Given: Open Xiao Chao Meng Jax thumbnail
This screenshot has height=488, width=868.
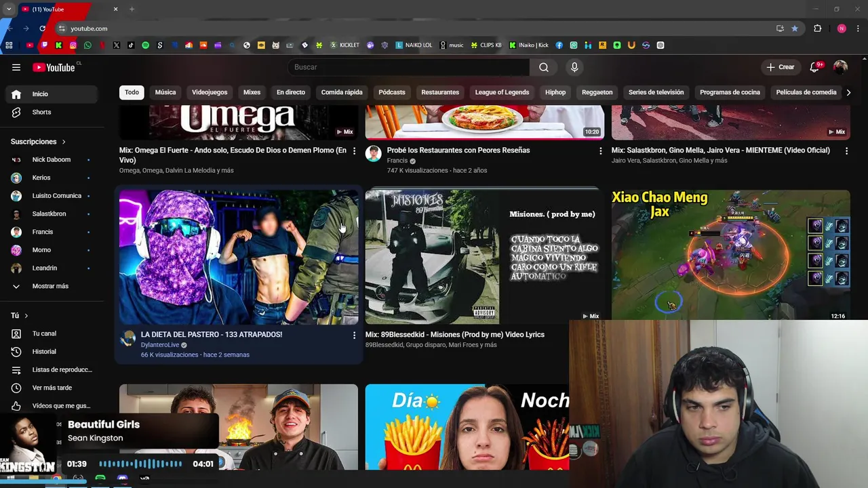Looking at the screenshot, I should click(x=730, y=255).
